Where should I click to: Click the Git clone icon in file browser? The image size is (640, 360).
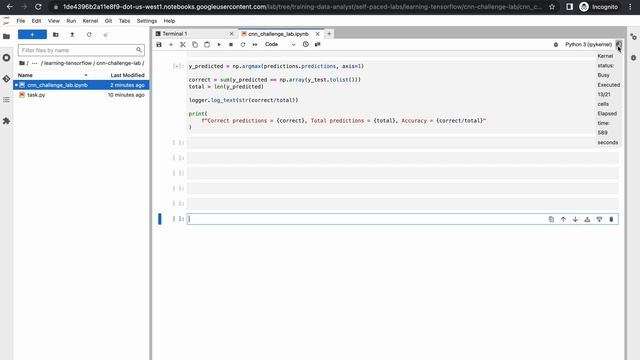[106, 35]
